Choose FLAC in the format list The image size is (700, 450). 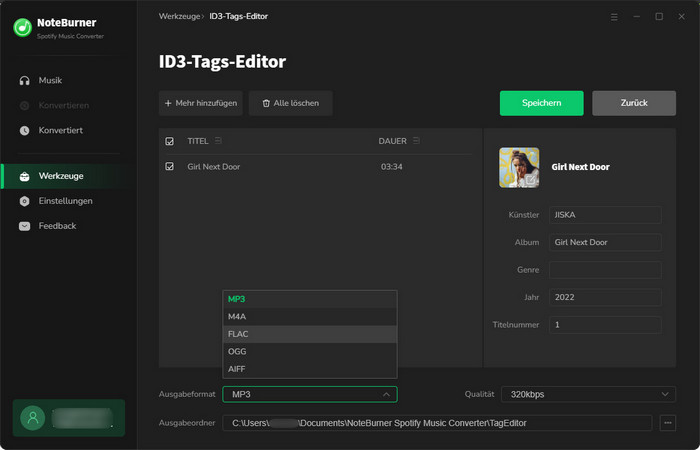(x=310, y=334)
